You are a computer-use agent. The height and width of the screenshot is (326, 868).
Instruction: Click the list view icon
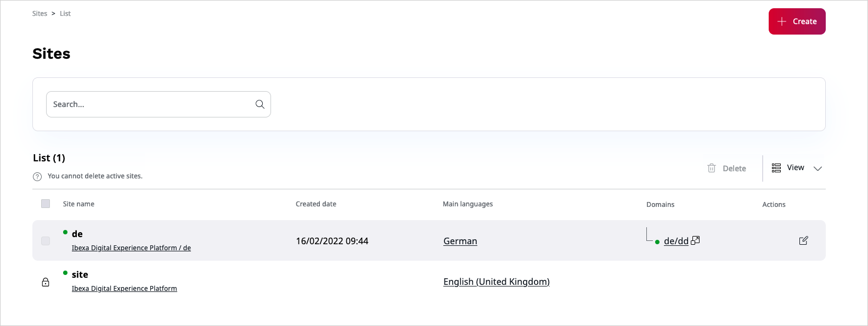click(776, 168)
